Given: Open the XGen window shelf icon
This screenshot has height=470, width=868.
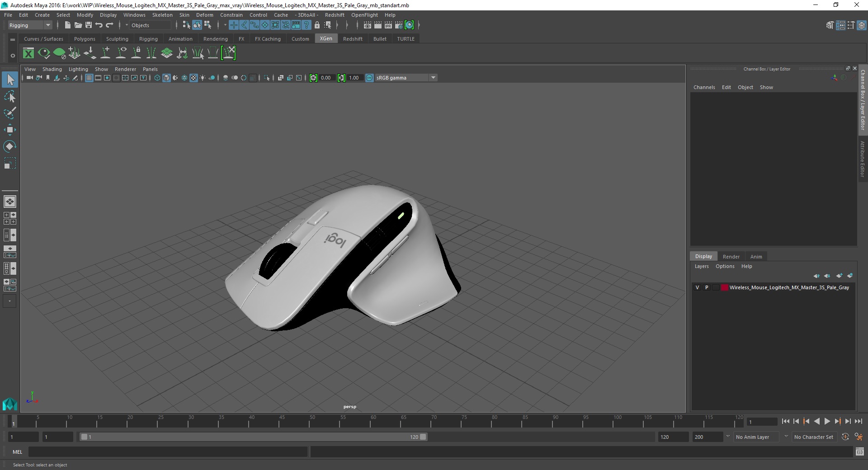Looking at the screenshot, I should click(28, 53).
